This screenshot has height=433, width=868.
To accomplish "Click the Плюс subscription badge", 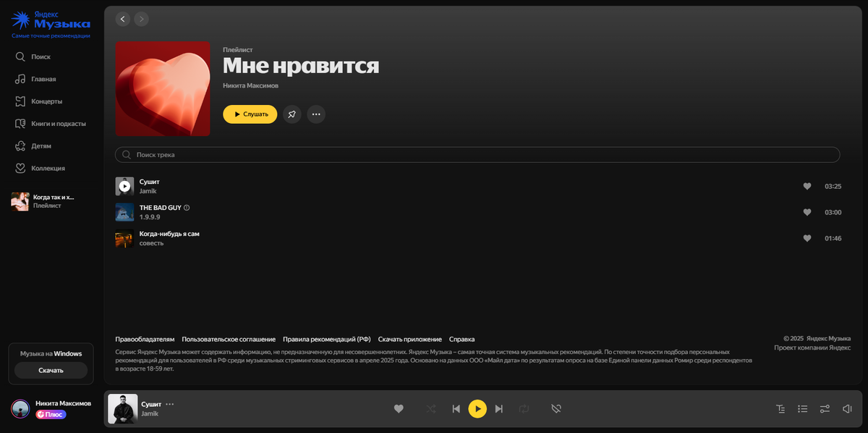I will (51, 415).
